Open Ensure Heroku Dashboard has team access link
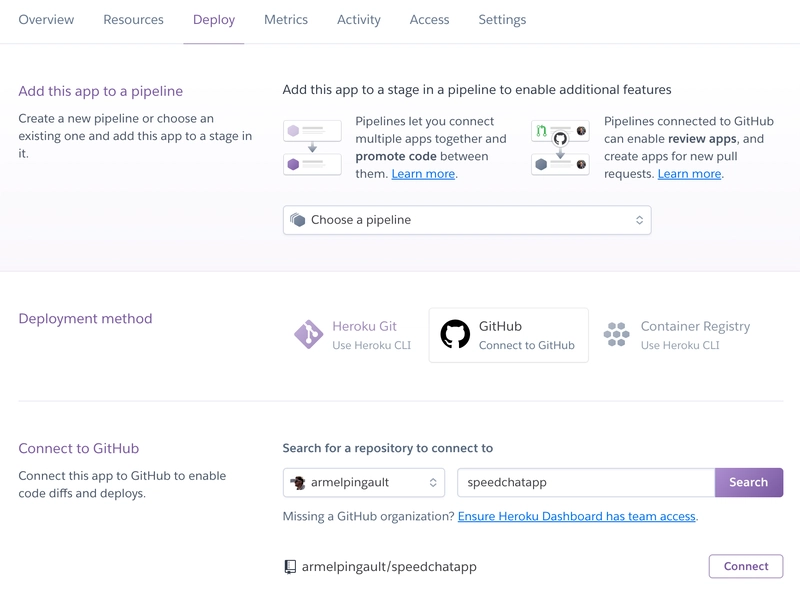Viewport: 800px width, 594px height. click(x=577, y=516)
